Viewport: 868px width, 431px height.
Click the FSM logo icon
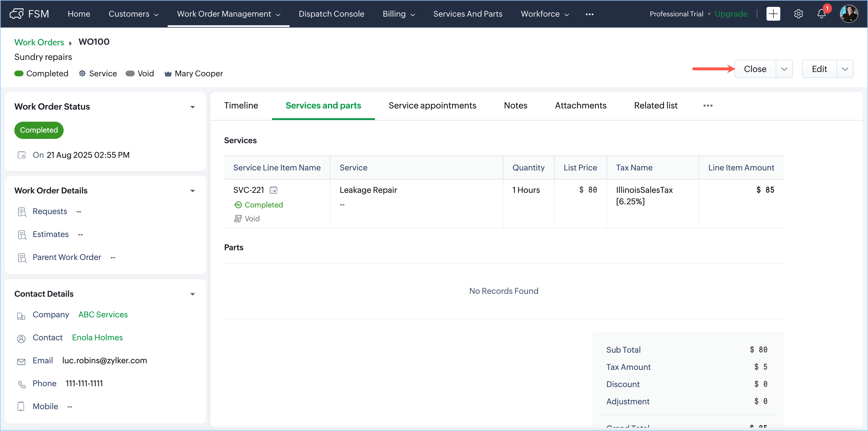(17, 14)
